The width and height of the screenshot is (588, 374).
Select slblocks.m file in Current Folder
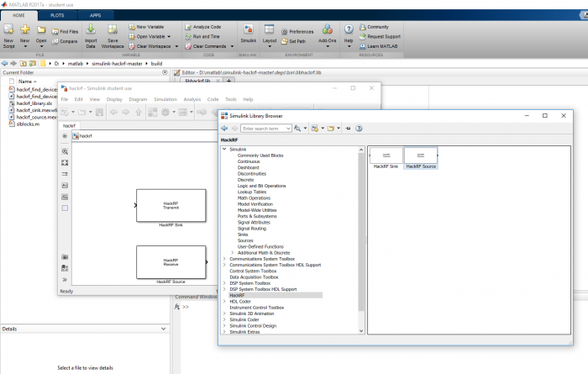pos(28,124)
